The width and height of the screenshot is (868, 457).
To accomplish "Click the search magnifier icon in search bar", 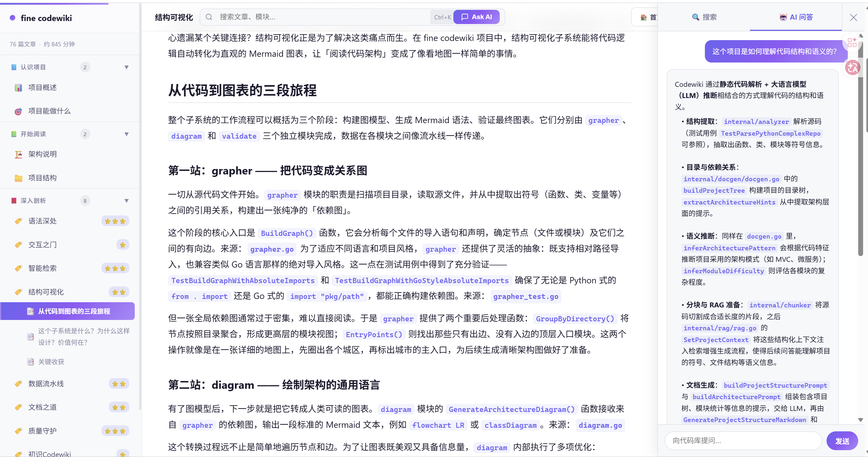I will (x=209, y=17).
